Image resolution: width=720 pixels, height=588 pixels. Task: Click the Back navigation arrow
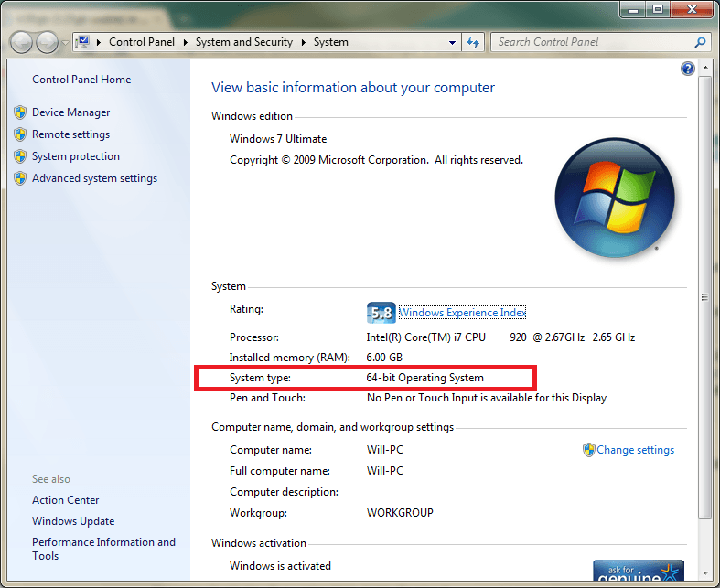coord(21,43)
